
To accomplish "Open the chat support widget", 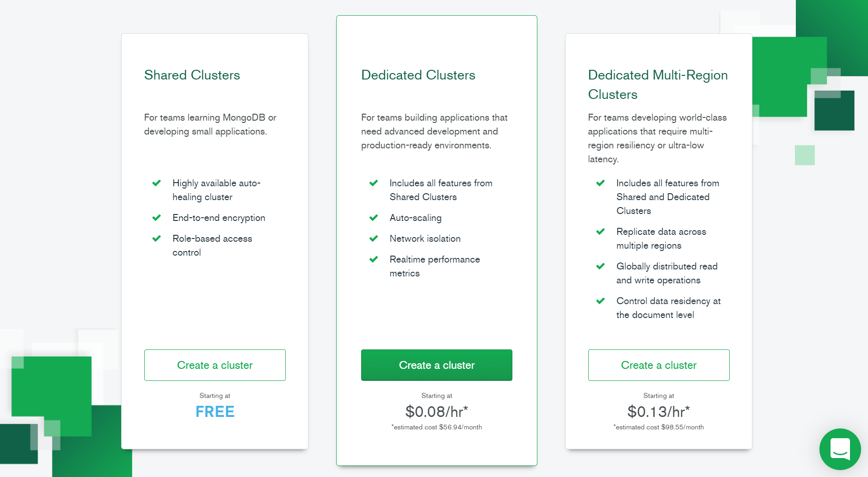I will pos(840,449).
